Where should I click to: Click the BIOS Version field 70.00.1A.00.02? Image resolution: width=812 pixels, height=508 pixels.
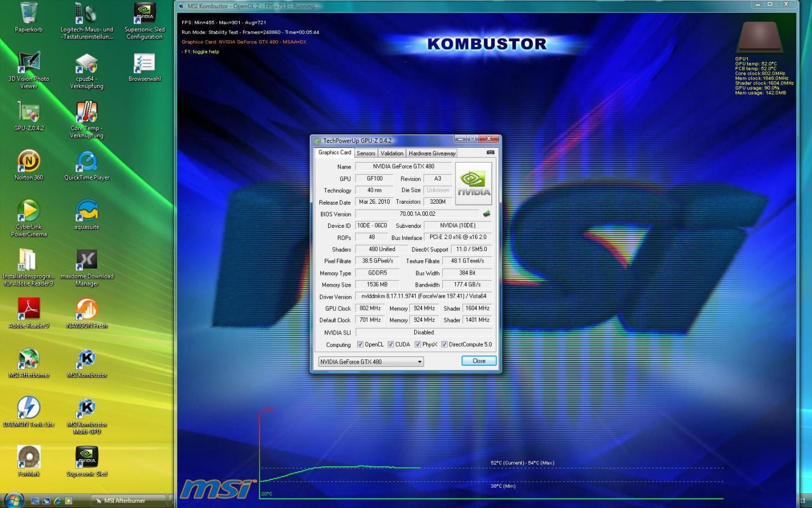[417, 214]
